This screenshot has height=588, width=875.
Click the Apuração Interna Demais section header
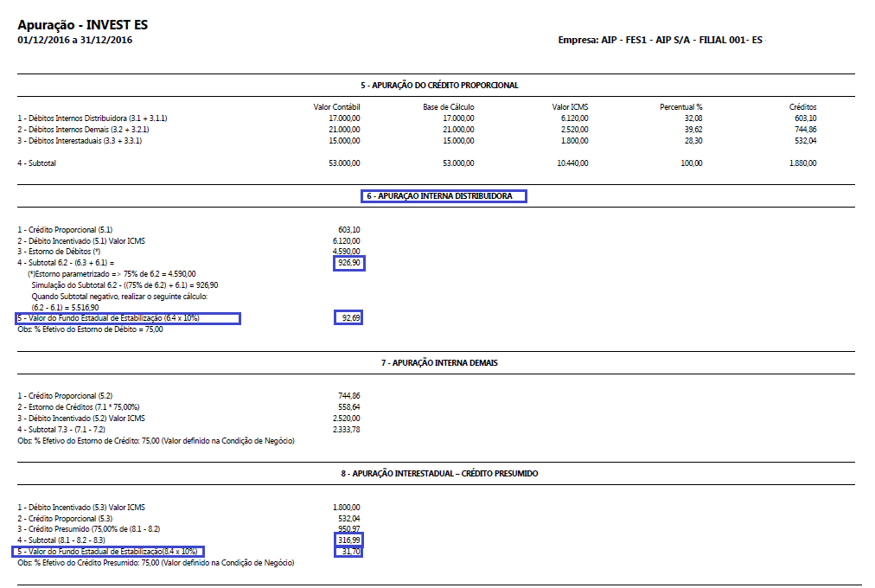pos(439,363)
